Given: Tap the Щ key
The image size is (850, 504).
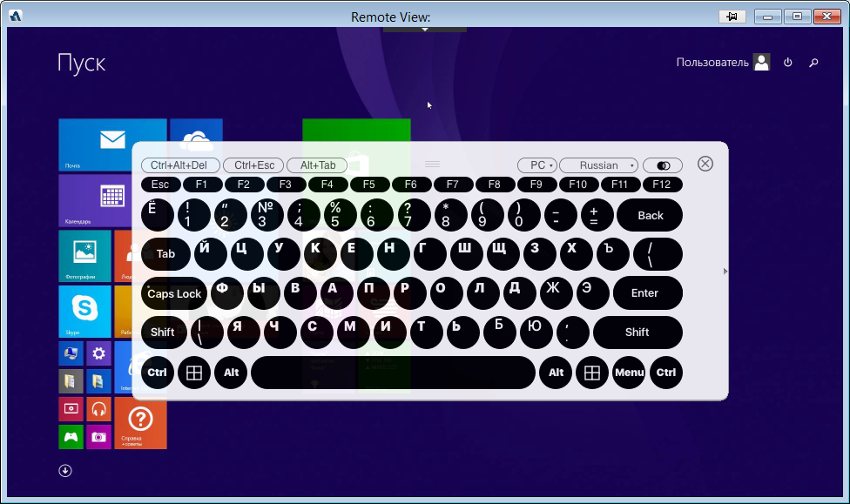Looking at the screenshot, I should click(x=503, y=254).
